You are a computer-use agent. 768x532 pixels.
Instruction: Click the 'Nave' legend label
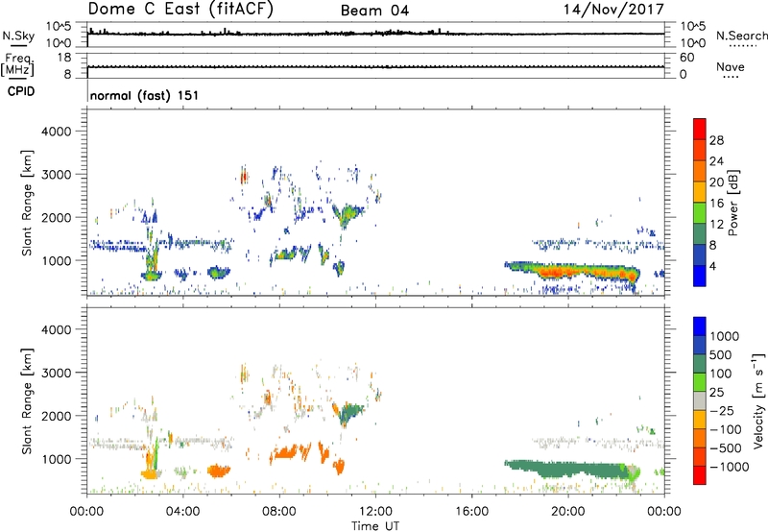pos(731,66)
